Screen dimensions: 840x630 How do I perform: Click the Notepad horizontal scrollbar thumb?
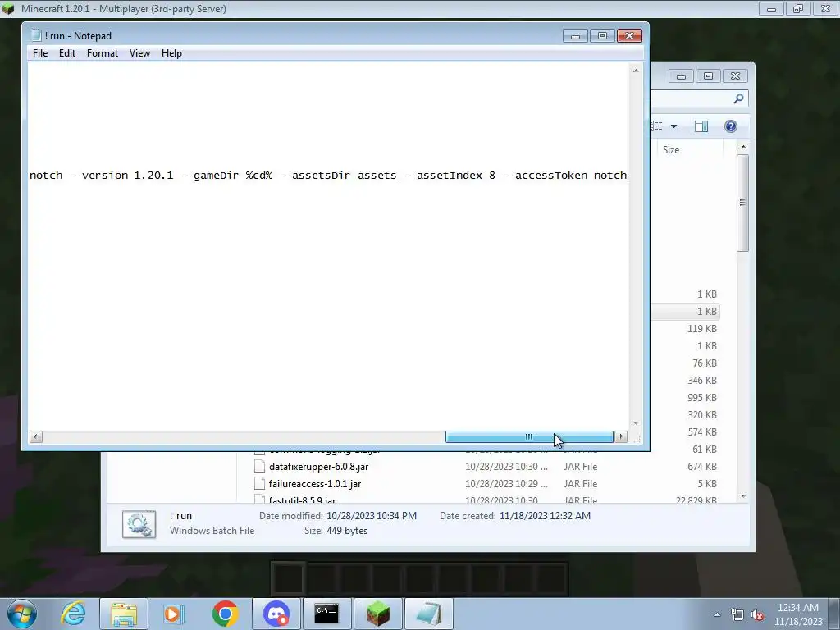coord(529,436)
